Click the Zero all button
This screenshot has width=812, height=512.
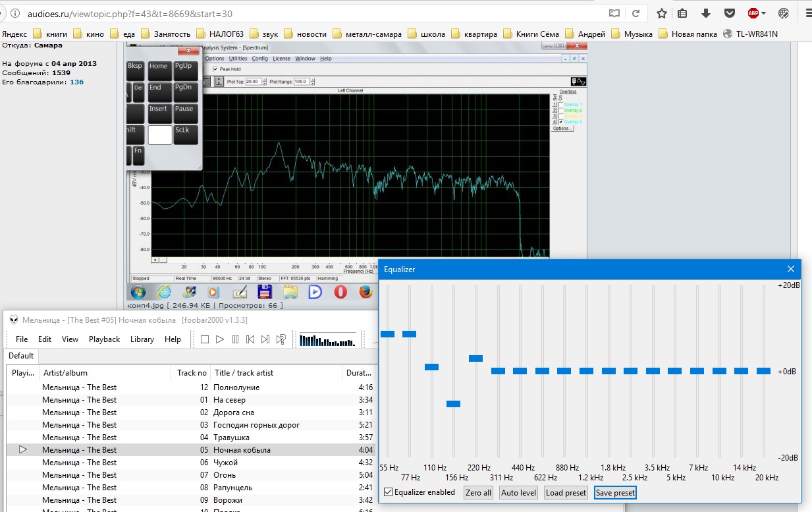tap(478, 492)
